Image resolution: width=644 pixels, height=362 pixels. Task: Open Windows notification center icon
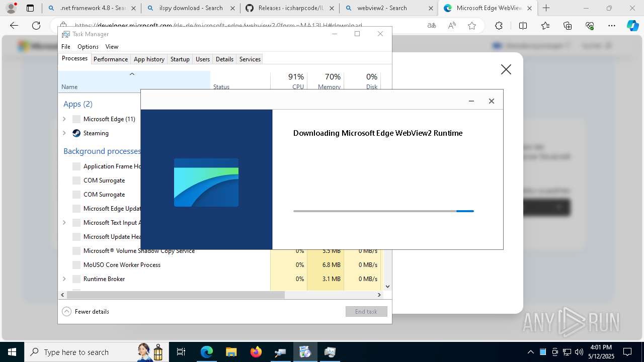[627, 352]
